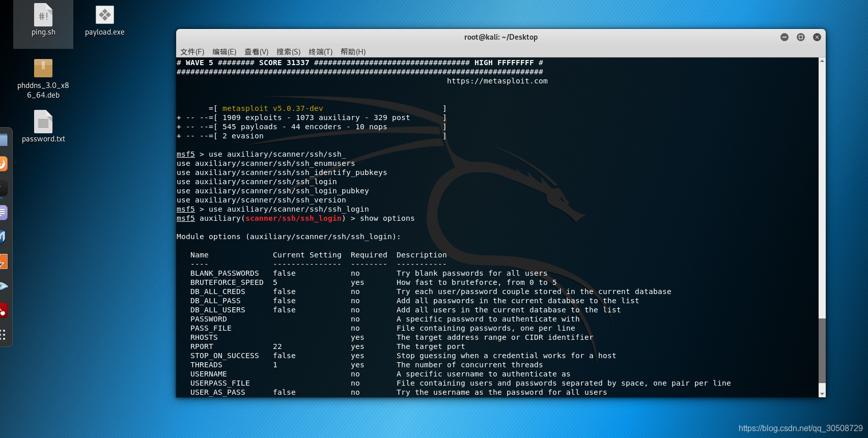Image resolution: width=868 pixels, height=438 pixels.
Task: Open the 帮助(H) menu
Action: 353,52
